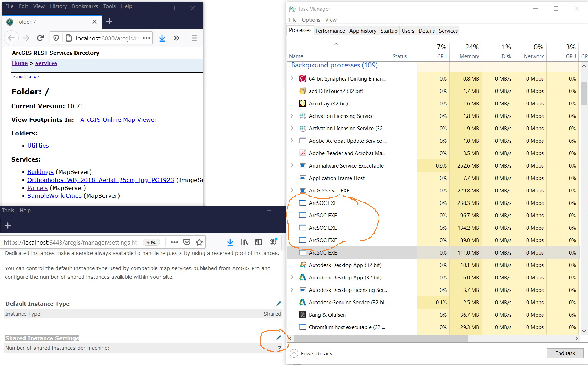588x365 pixels.
Task: Open the Parcels service link
Action: pyautogui.click(x=37, y=188)
